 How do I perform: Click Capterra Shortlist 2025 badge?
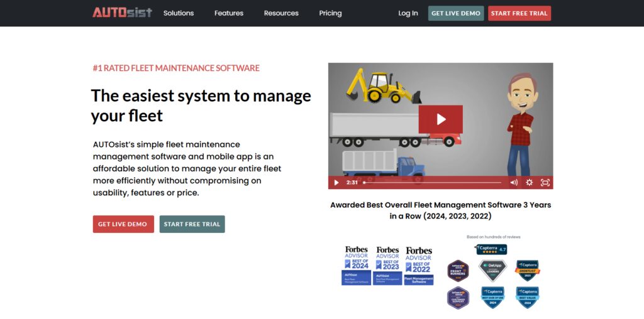(x=528, y=271)
